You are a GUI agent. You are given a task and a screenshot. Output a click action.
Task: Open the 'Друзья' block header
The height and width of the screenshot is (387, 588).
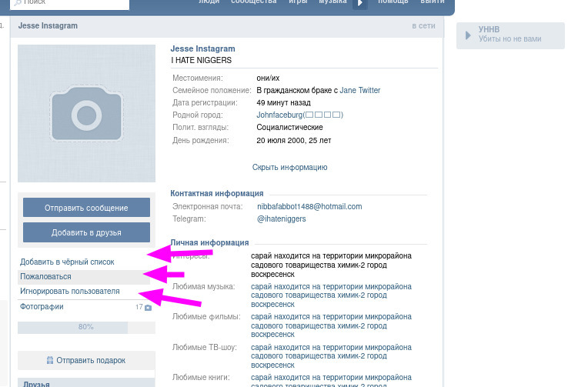tap(87, 383)
